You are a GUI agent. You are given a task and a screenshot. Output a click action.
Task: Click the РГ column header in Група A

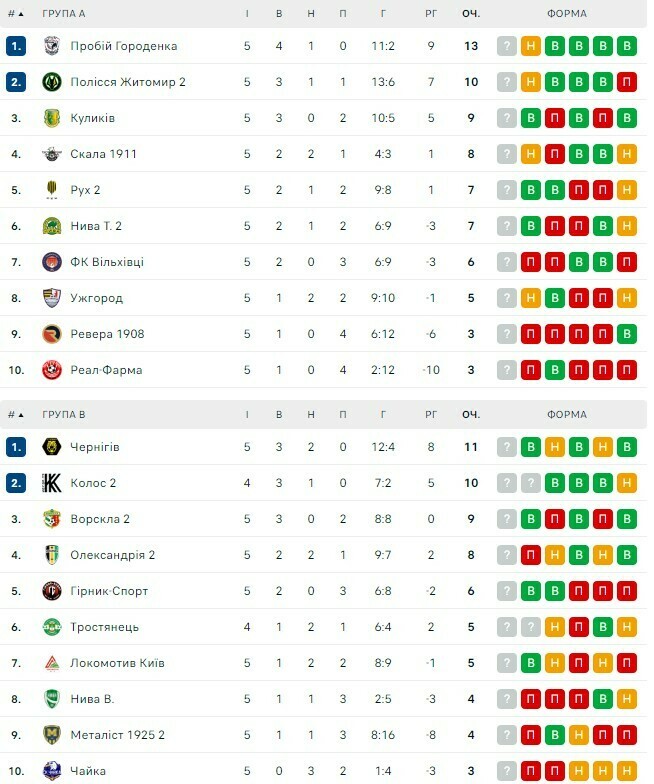pos(431,14)
